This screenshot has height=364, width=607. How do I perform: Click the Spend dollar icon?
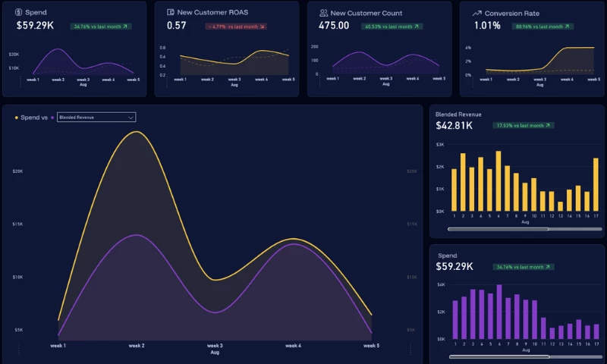point(18,12)
